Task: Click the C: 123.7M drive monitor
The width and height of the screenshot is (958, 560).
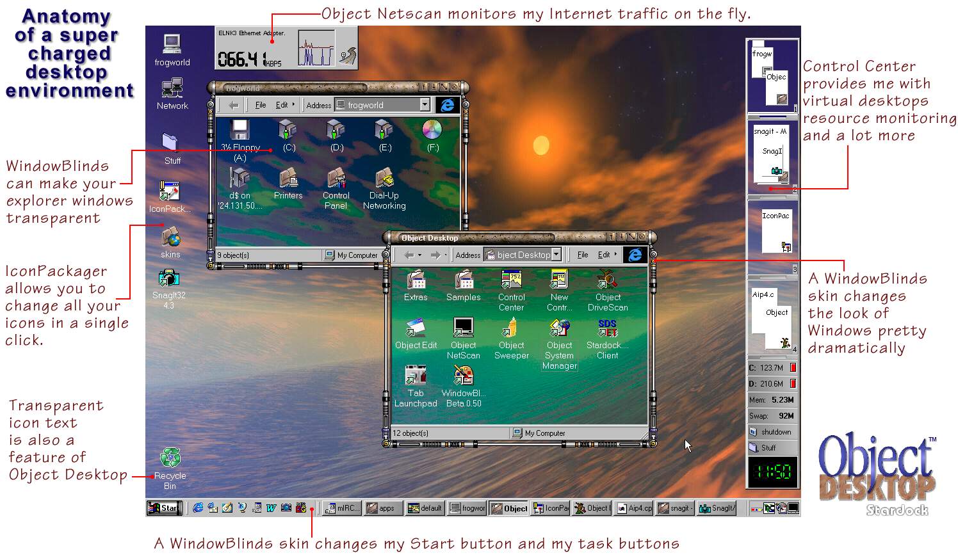Action: [x=773, y=368]
